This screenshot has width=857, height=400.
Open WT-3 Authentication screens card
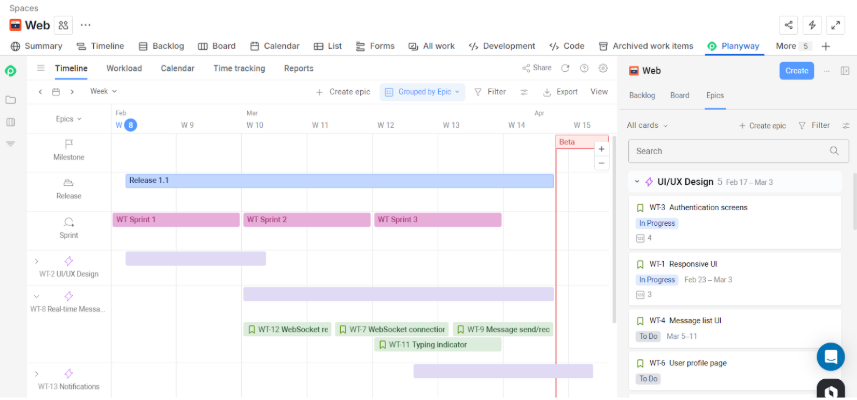[735, 222]
